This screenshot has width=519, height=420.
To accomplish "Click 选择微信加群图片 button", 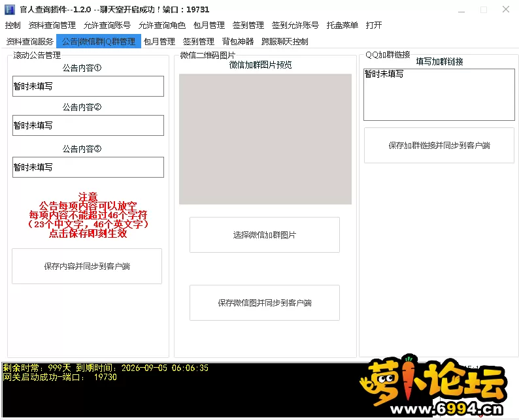I will point(265,234).
